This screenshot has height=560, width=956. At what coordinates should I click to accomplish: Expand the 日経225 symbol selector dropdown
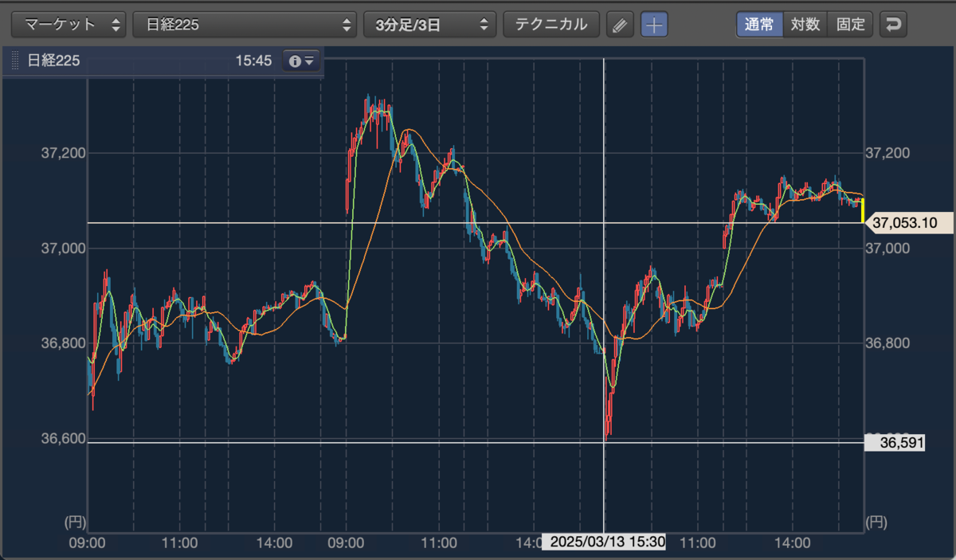[245, 25]
